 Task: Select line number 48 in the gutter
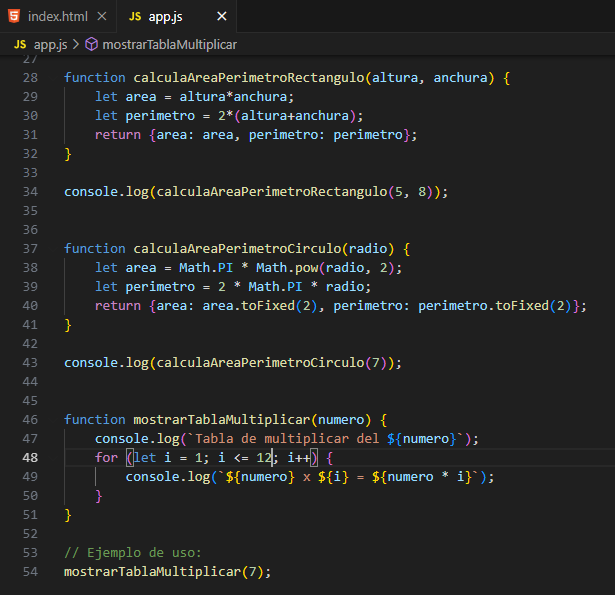[29, 457]
